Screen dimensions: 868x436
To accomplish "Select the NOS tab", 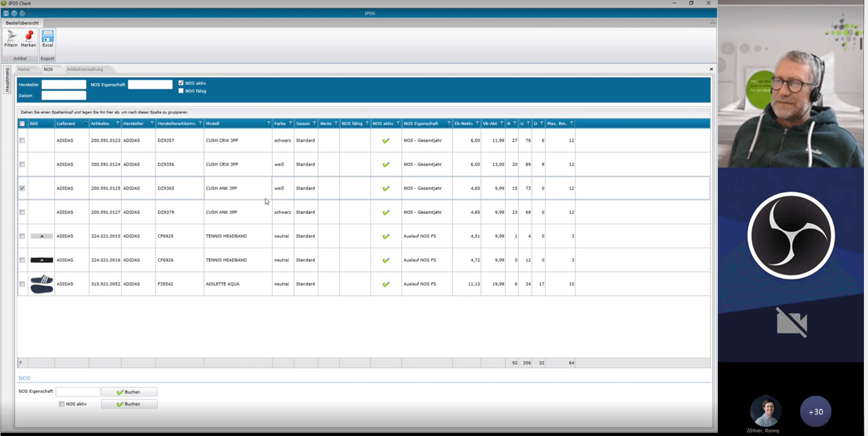I will [48, 69].
